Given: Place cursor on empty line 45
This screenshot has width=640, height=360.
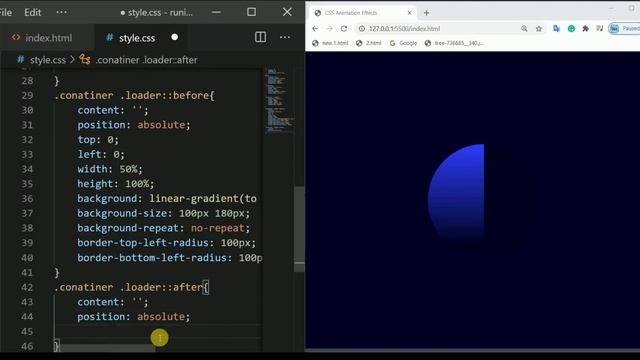Looking at the screenshot, I should (157, 331).
